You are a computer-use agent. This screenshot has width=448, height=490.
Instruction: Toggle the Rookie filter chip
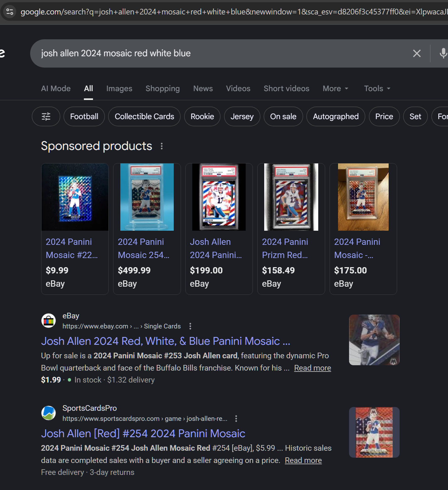[x=202, y=117]
